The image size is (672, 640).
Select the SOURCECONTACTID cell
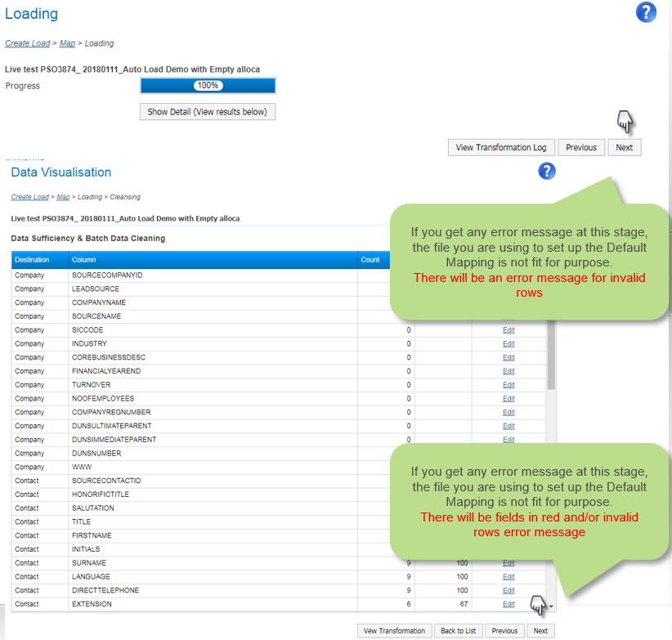(x=213, y=481)
